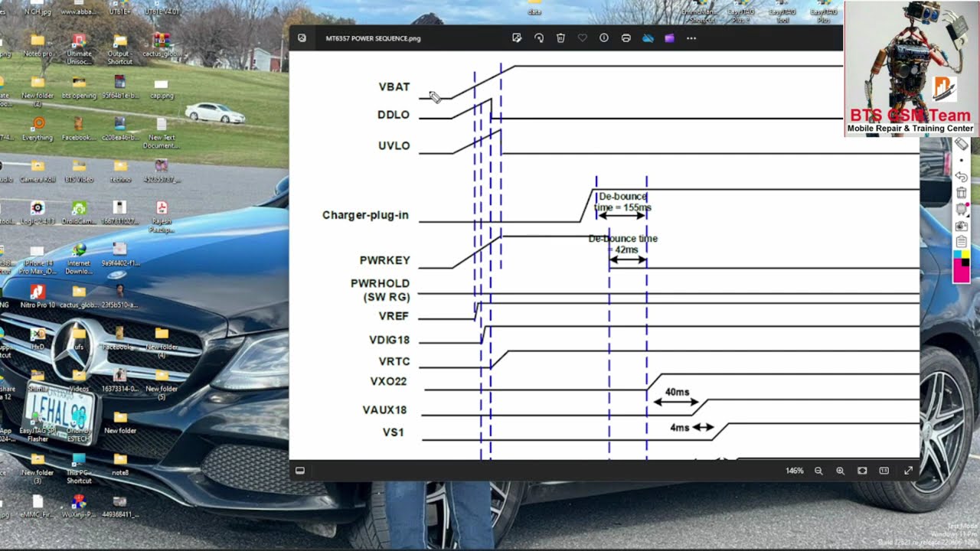The height and width of the screenshot is (551, 980).
Task: Click the clipboard icon in annotation toolbar
Action: (962, 242)
